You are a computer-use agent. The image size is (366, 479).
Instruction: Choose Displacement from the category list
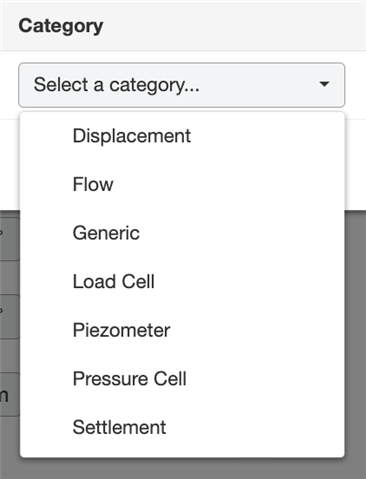coord(182,136)
